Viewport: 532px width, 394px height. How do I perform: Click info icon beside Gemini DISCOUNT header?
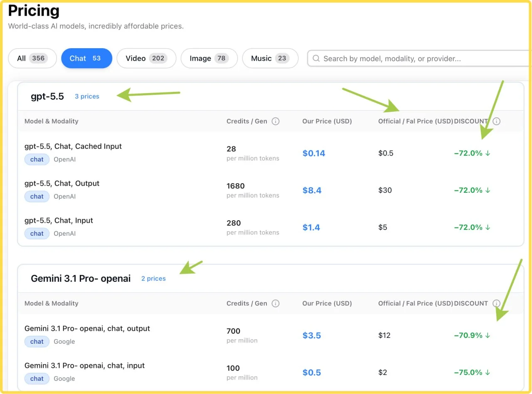point(496,303)
